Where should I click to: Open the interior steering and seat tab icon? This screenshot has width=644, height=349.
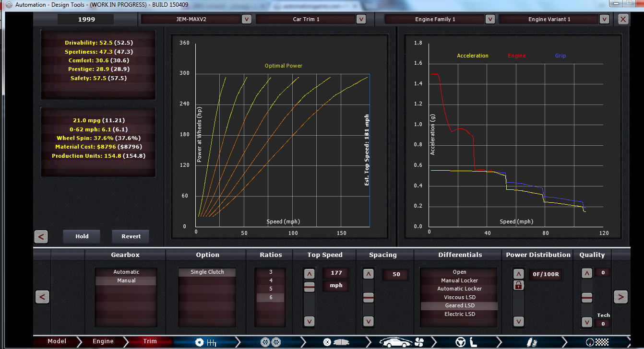[467, 342]
